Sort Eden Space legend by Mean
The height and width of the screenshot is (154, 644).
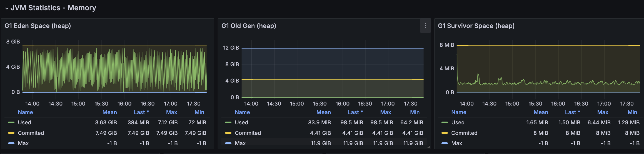109,112
